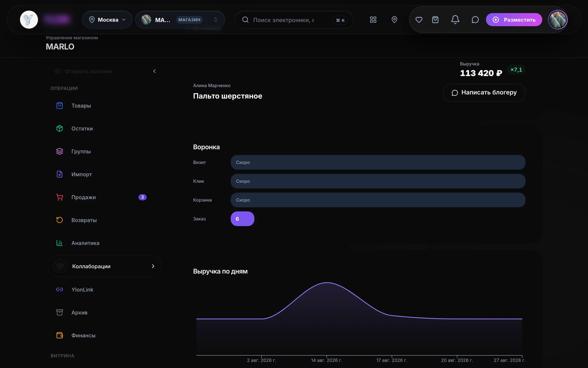Open the Москва city selector
Viewport: 588px width, 368px height.
point(107,20)
